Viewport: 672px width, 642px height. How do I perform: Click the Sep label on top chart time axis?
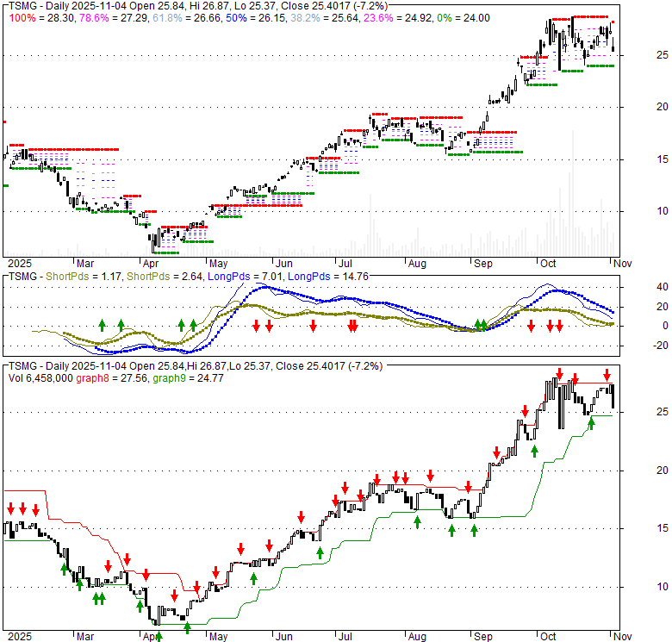click(483, 264)
